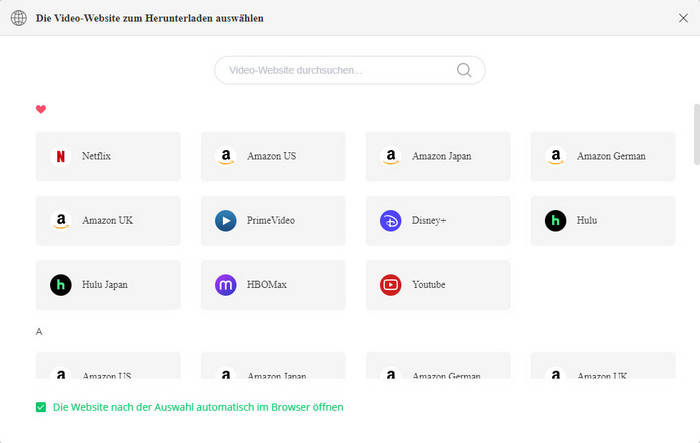Open the PrimeVideo website label
Screen dimensions: 700x443
coord(271,221)
